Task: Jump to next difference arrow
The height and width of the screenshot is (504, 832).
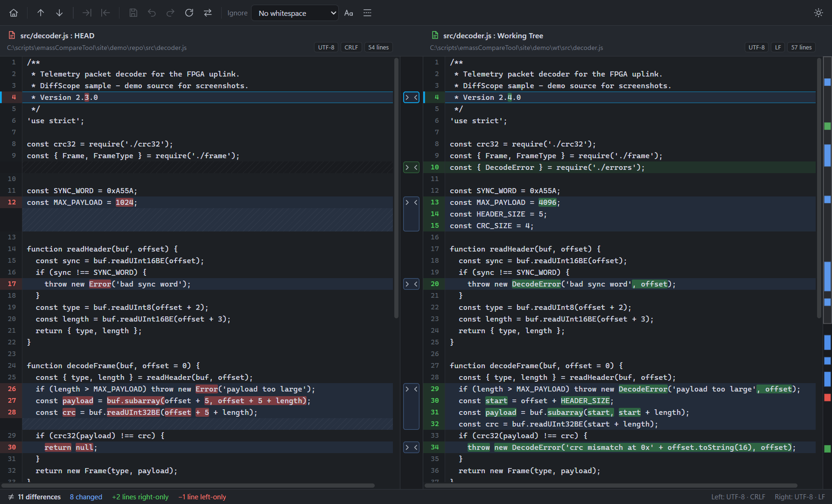Action: 59,13
